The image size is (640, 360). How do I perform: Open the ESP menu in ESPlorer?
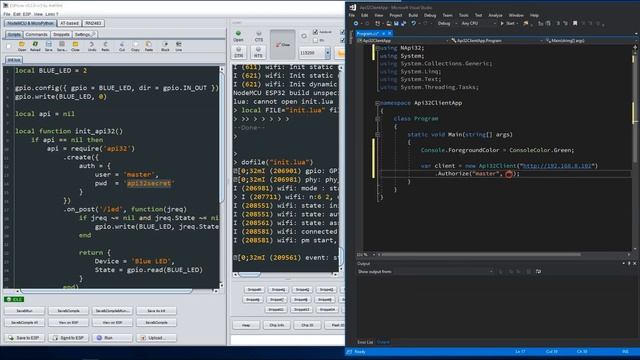tap(27, 14)
